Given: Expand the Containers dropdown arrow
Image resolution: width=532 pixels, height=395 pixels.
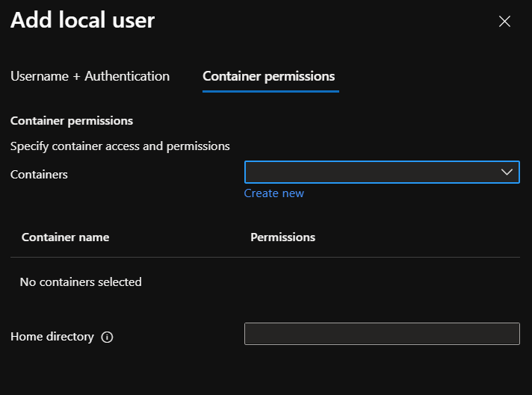Looking at the screenshot, I should (x=507, y=172).
